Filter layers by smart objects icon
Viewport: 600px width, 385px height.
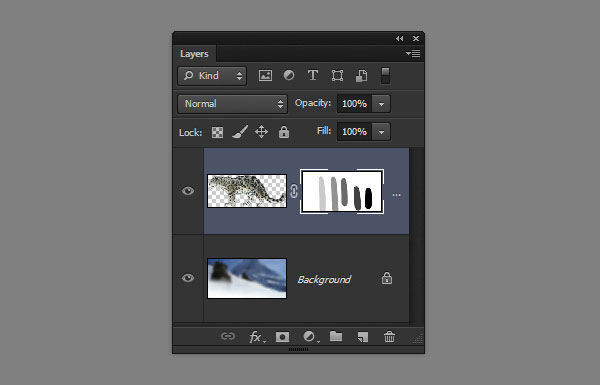coord(361,75)
